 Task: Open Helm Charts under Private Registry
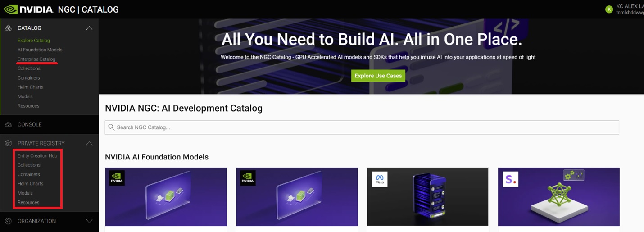[31, 184]
